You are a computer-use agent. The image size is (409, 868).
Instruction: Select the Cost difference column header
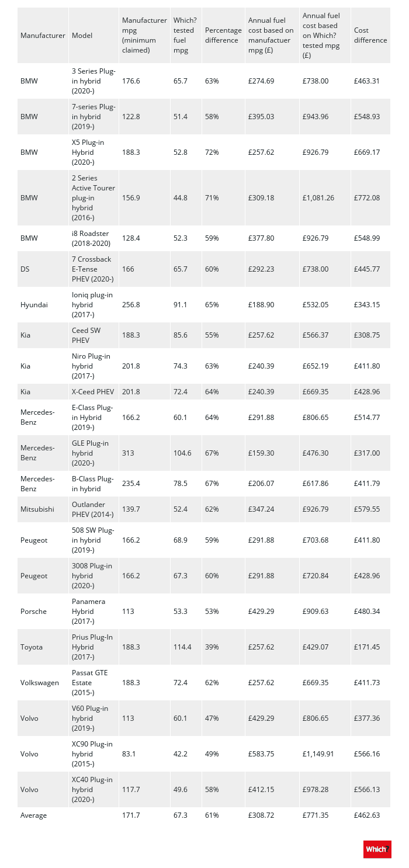(370, 35)
